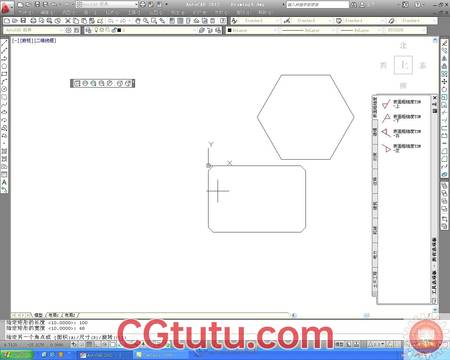Open the text style Standard dropdown
Image resolution: width=450 pixels, height=360 pixels.
(x=257, y=21)
